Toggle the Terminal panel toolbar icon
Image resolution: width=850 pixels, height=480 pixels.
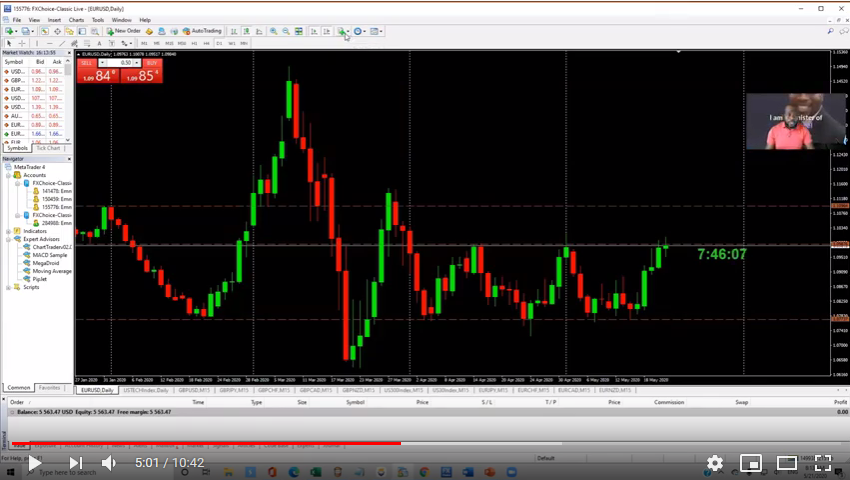[82, 31]
